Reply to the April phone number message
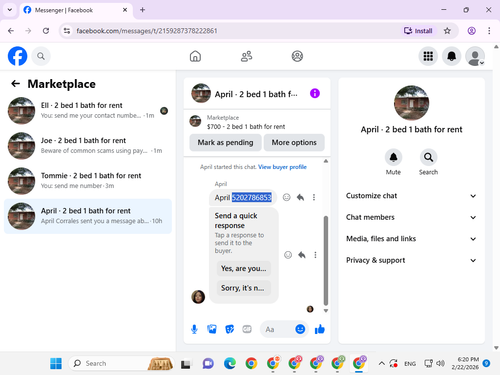This screenshot has width=500, height=375. tap(300, 197)
